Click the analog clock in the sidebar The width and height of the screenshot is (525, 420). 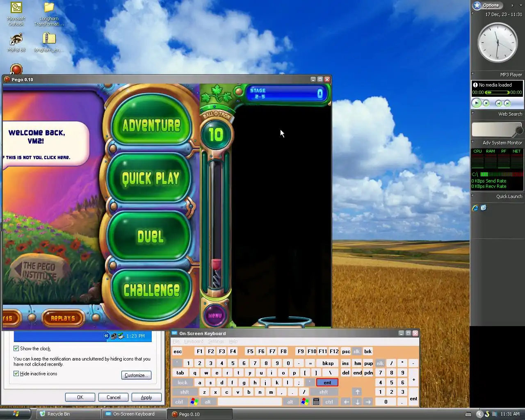pyautogui.click(x=498, y=43)
